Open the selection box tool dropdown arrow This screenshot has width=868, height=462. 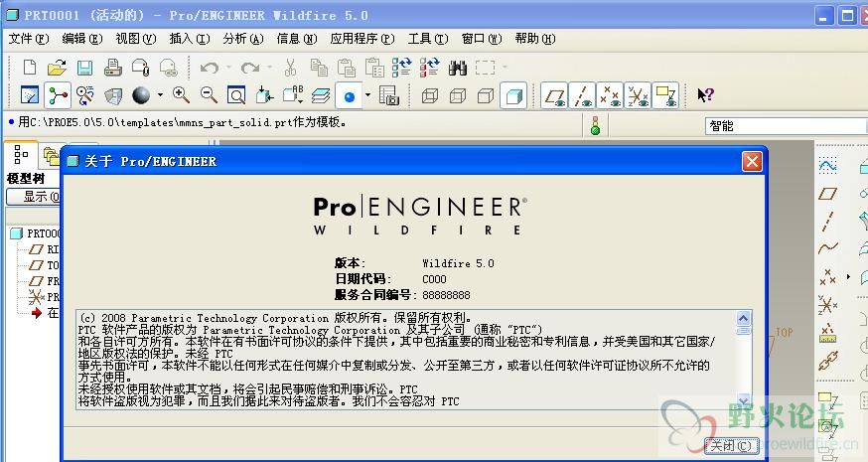click(505, 68)
